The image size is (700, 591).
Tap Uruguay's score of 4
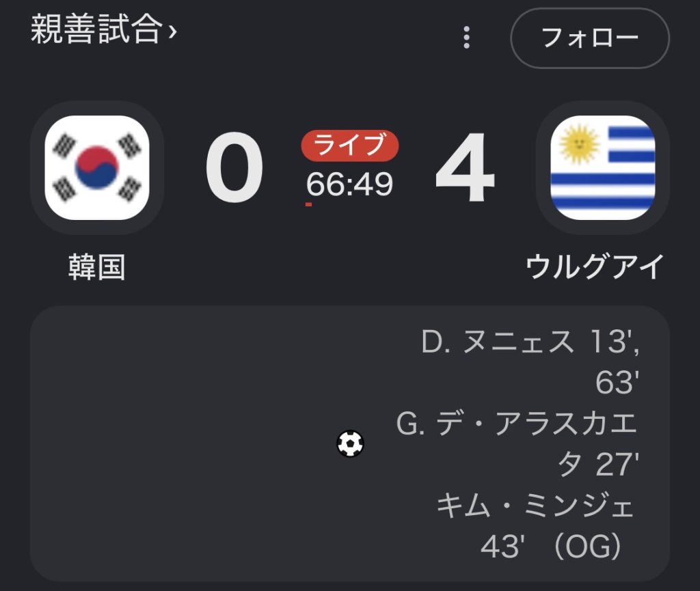point(465,167)
